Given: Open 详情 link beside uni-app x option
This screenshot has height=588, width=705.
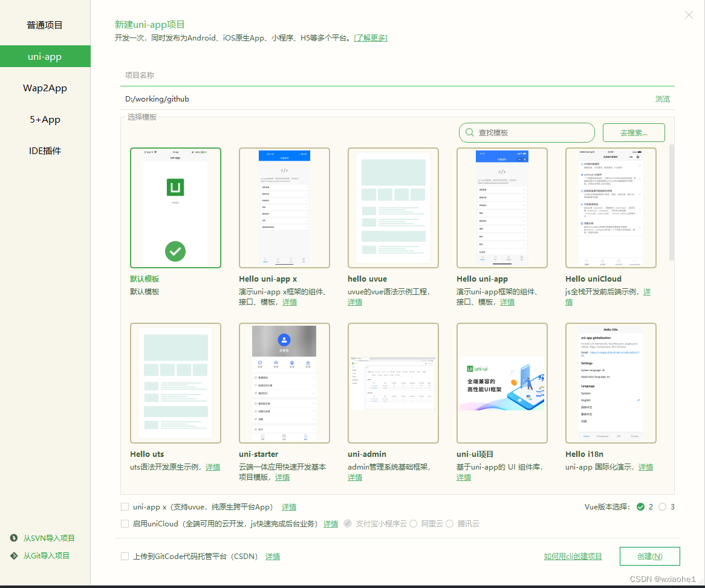Looking at the screenshot, I should coord(288,507).
